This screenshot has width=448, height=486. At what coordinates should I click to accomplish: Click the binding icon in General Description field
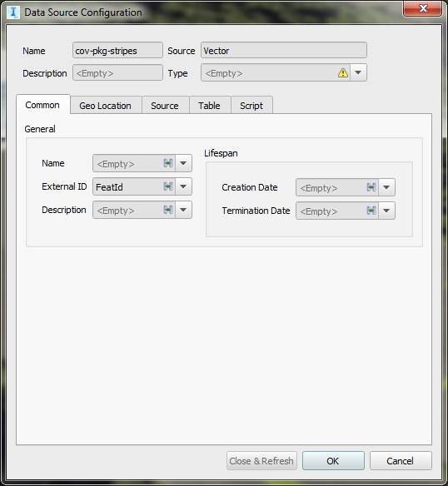pos(168,210)
